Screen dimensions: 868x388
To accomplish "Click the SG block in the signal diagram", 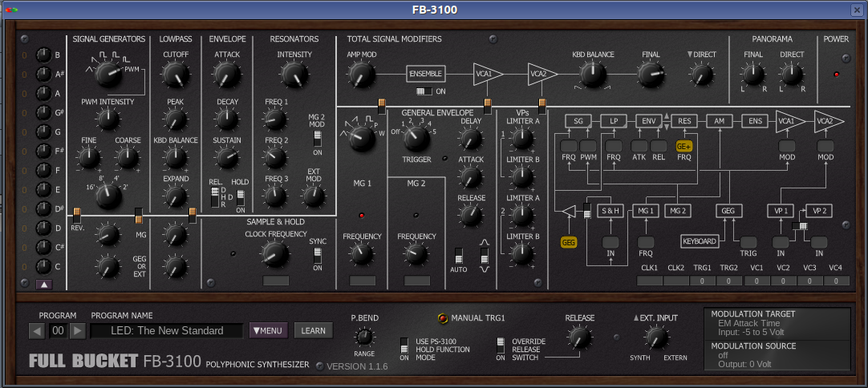I will (578, 121).
